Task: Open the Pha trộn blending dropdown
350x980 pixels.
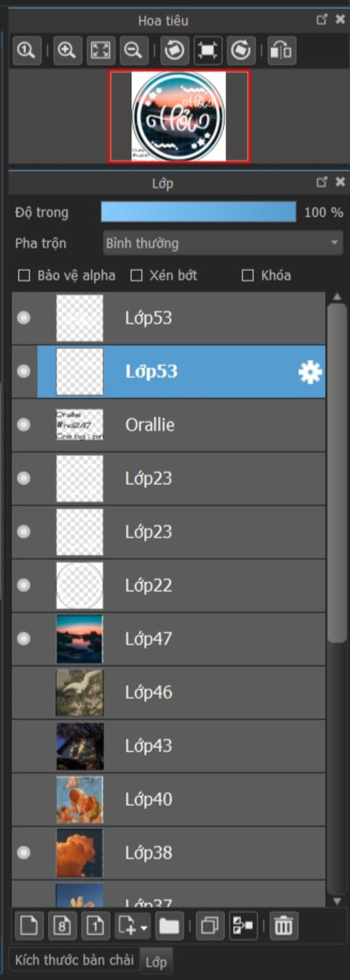Action: click(x=223, y=243)
